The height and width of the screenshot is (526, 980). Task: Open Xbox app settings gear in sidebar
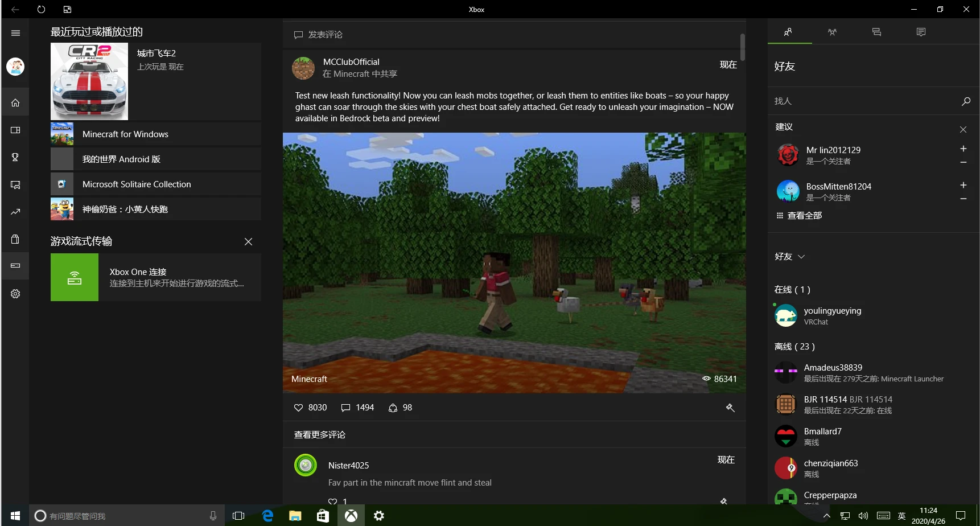click(x=15, y=294)
